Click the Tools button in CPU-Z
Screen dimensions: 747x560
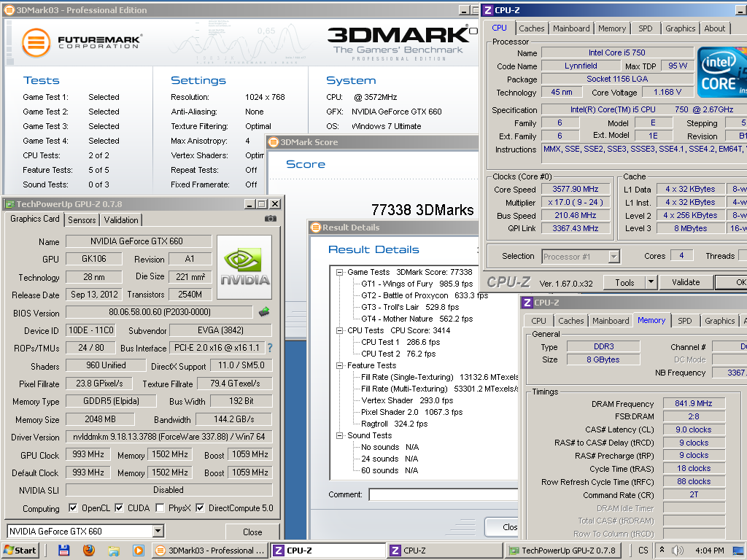(x=624, y=282)
